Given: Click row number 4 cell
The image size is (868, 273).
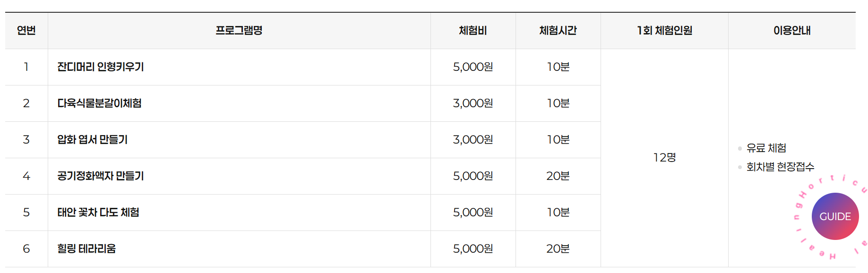Looking at the screenshot, I should click(26, 176).
